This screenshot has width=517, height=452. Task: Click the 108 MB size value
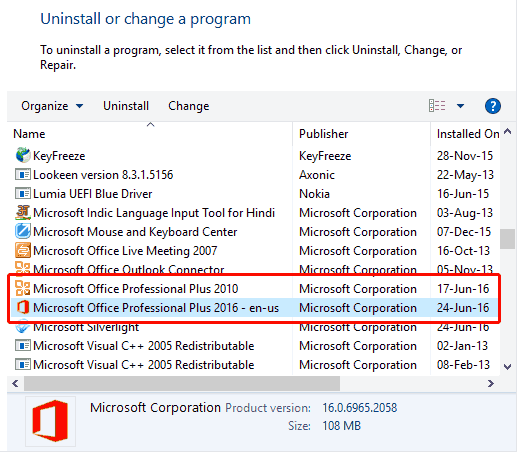(x=341, y=426)
